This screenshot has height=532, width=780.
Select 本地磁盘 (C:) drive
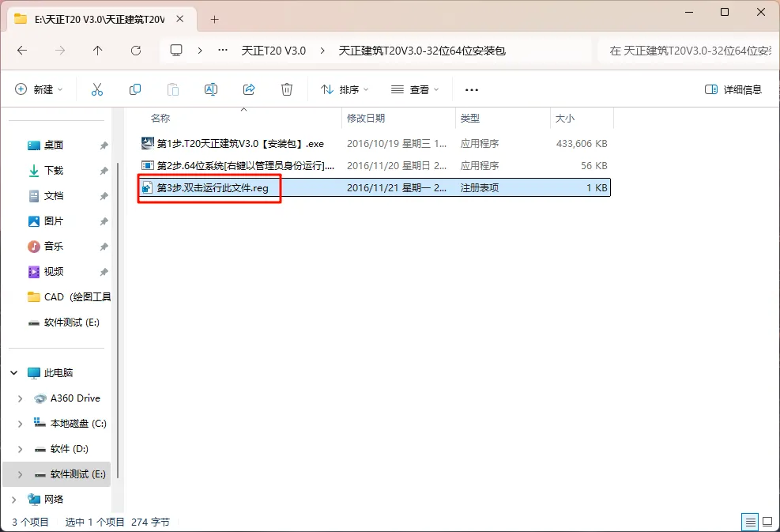click(78, 424)
